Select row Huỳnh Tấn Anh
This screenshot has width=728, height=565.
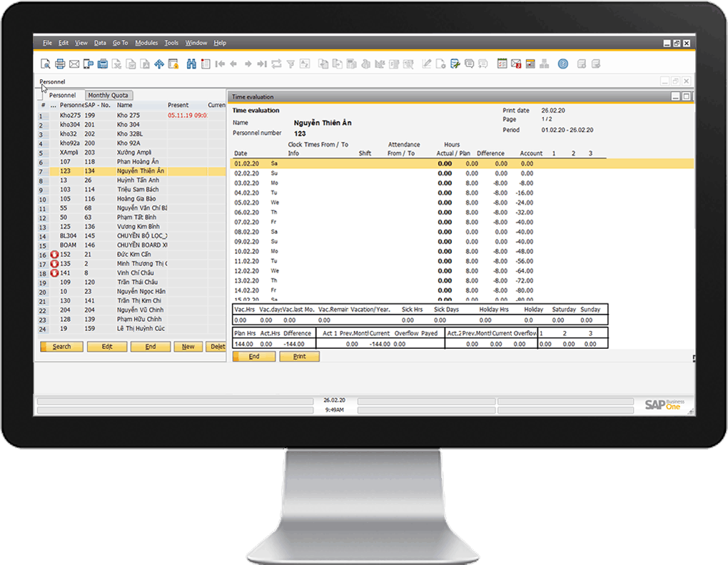pos(131,180)
